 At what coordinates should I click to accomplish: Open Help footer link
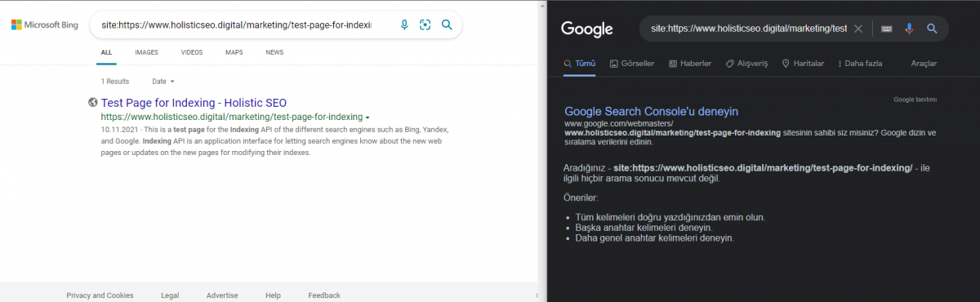pyautogui.click(x=273, y=295)
